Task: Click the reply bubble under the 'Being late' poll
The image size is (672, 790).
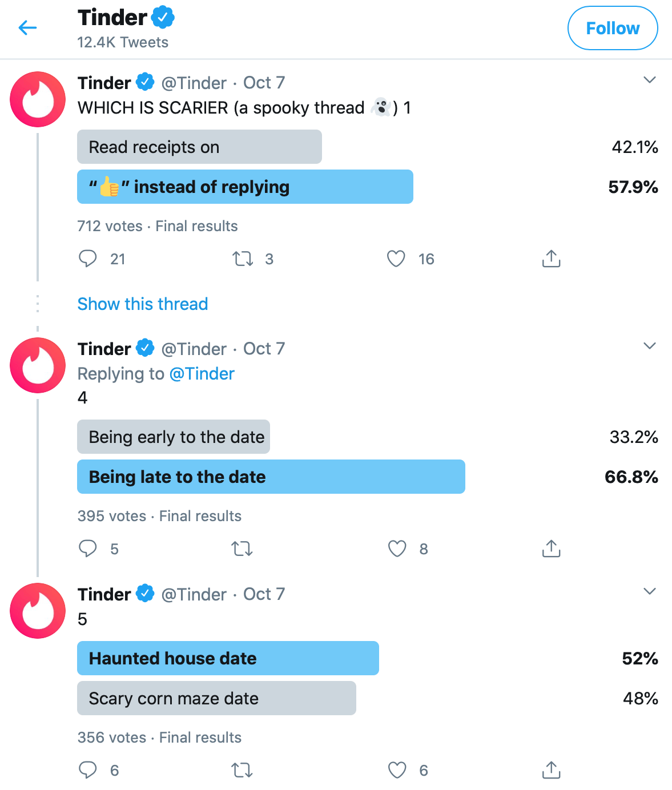Action: 88,549
